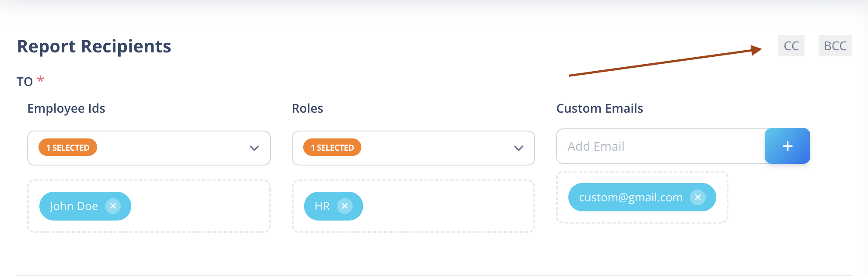Focus the Add Email input field
The image size is (868, 276).
pyautogui.click(x=661, y=146)
